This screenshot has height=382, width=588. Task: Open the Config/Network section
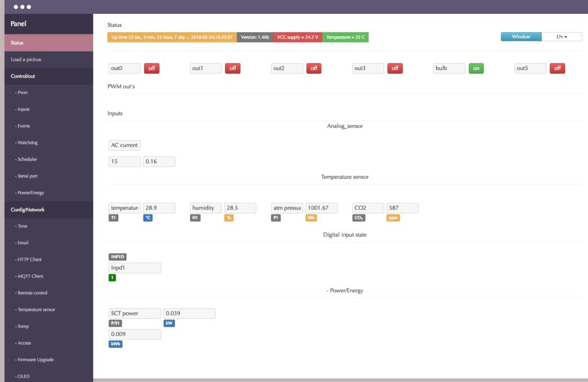click(x=49, y=210)
